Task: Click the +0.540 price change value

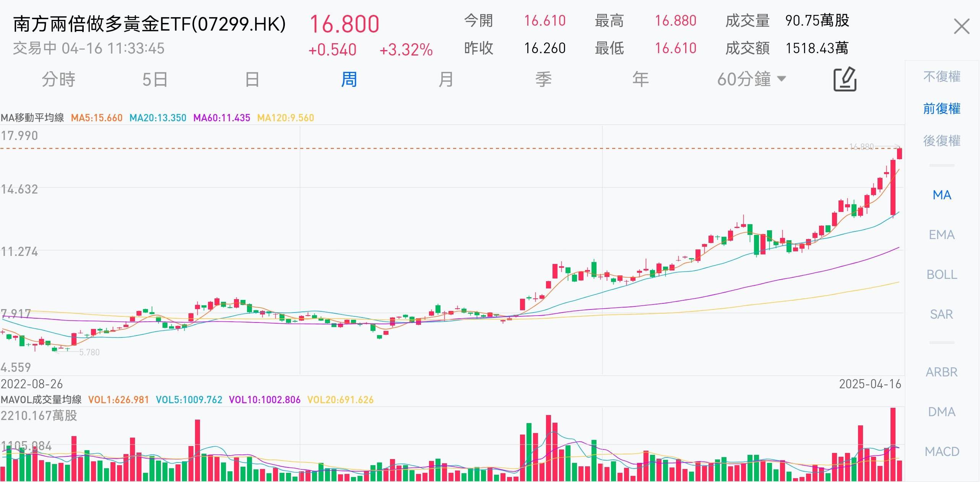Action: (332, 50)
